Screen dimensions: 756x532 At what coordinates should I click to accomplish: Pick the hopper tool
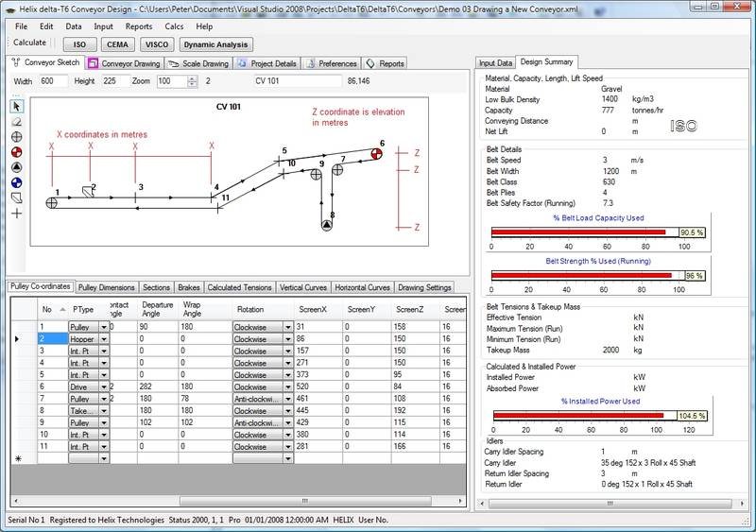click(17, 197)
